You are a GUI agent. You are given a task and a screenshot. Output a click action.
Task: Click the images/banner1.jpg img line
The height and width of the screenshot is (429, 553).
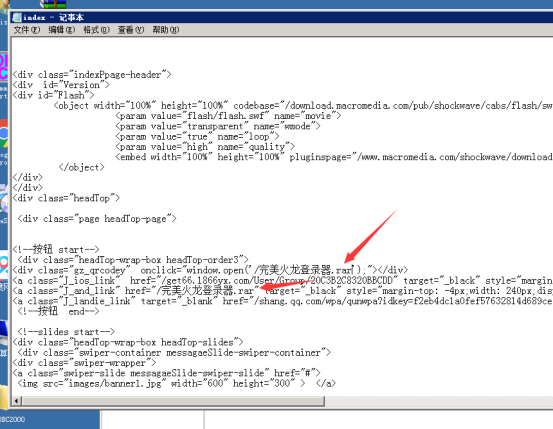(x=177, y=383)
